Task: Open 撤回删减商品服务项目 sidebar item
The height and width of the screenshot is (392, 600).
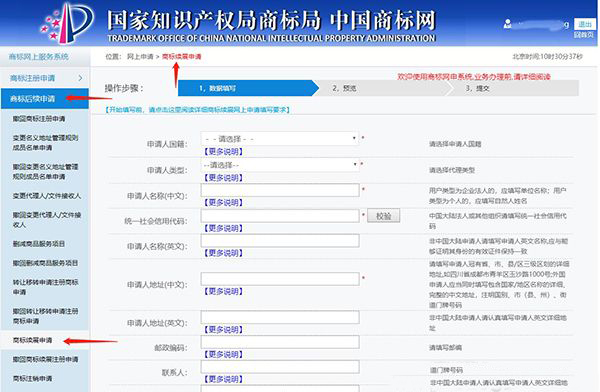Action: click(x=45, y=263)
